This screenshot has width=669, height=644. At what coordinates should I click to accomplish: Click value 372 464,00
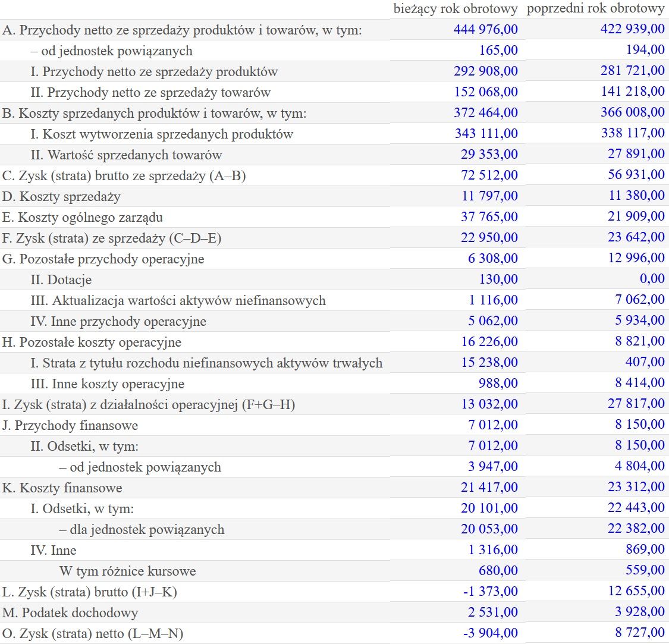coord(485,112)
